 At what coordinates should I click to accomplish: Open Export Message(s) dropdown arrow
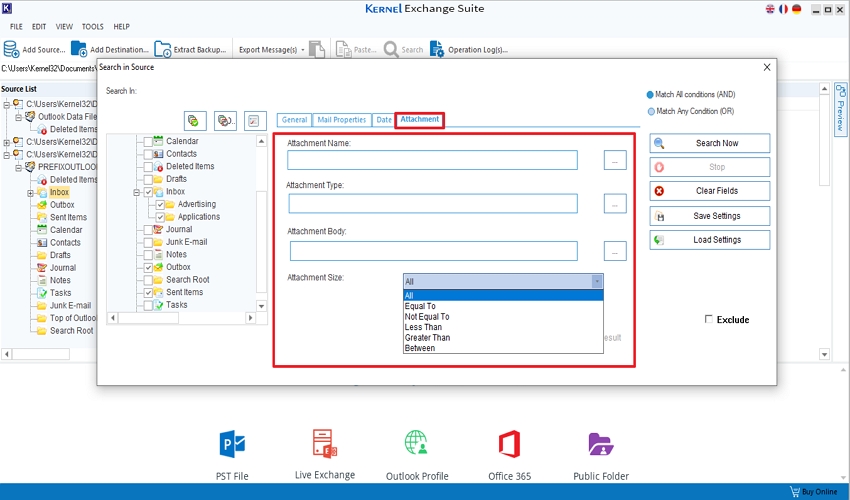click(x=303, y=50)
